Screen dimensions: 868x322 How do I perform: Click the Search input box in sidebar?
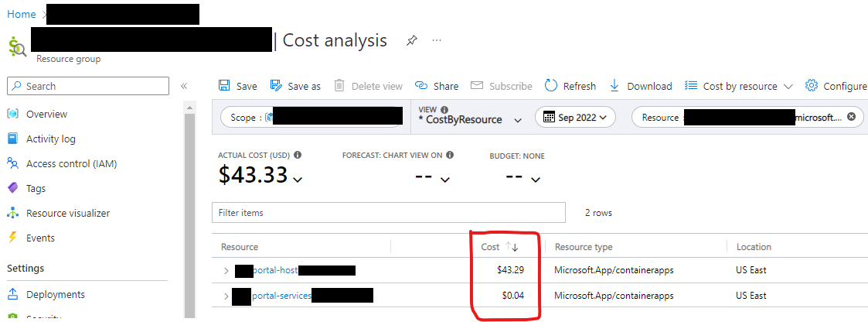(x=88, y=86)
